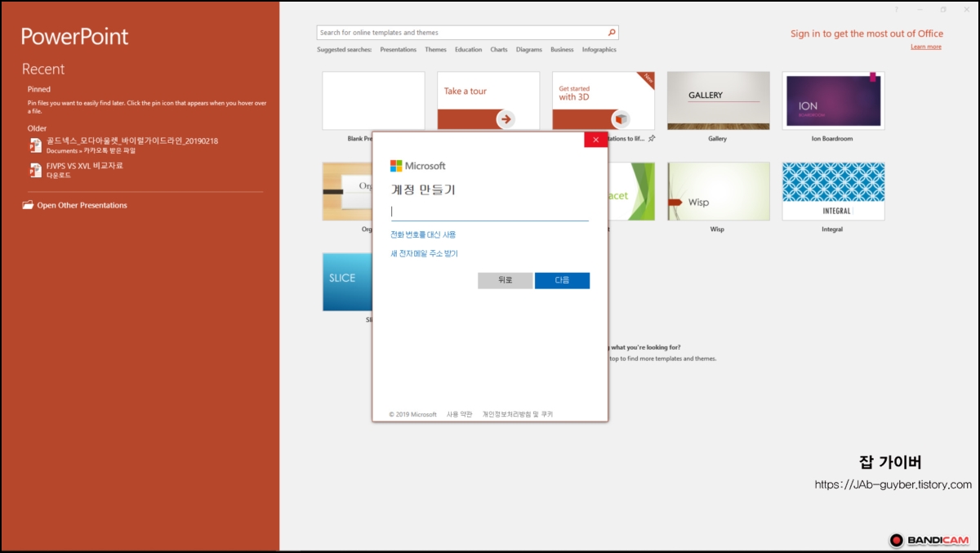Open recent file 골드넥스_모다아울렛_바이럴가이드라인_20190218
The image size is (980, 553).
[x=132, y=140]
